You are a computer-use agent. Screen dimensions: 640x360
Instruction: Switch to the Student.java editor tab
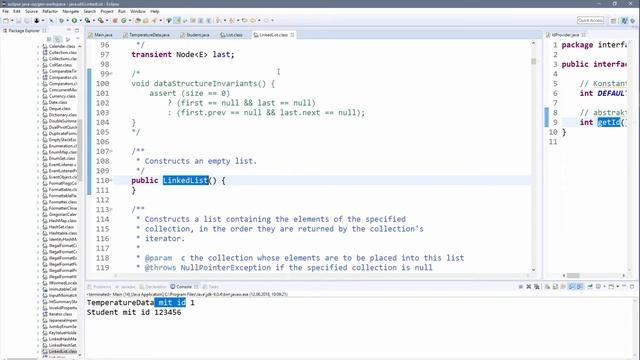(x=195, y=35)
